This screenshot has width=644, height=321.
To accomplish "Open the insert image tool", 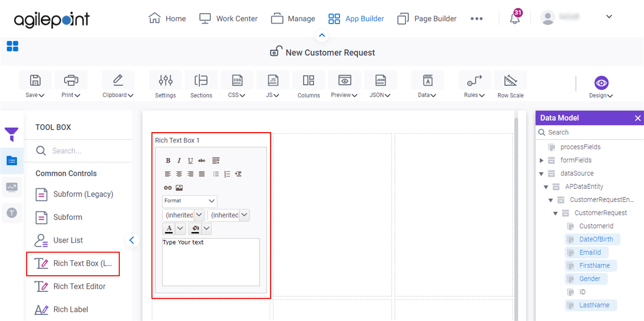I will 179,187.
